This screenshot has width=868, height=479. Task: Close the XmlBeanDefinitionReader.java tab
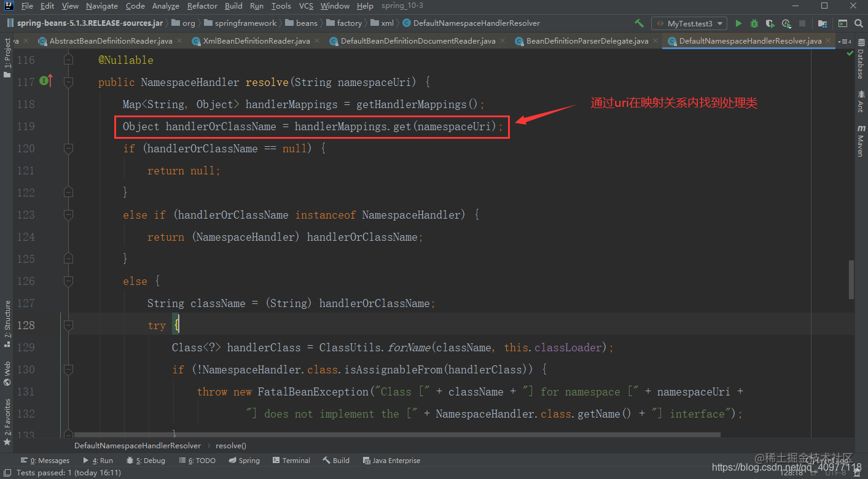[x=317, y=41]
